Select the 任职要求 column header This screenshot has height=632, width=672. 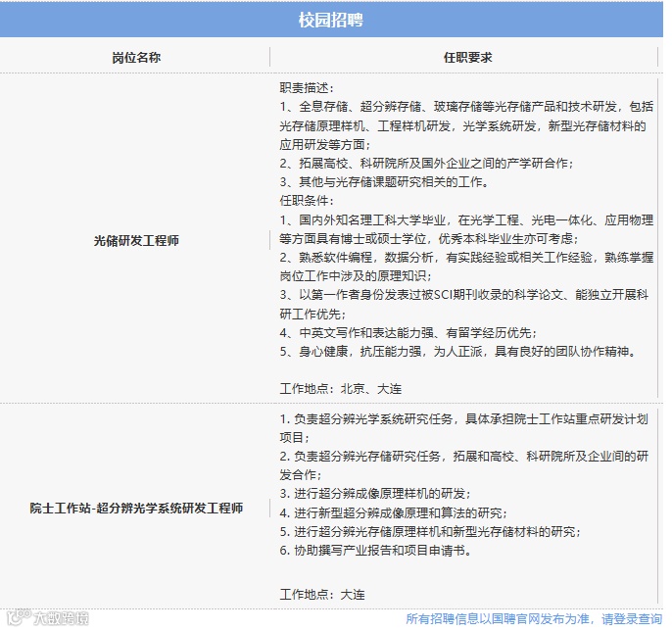[467, 58]
